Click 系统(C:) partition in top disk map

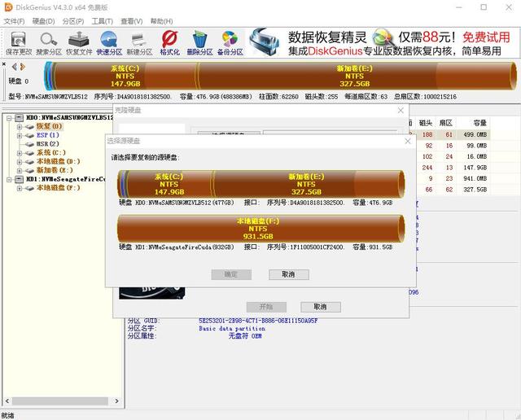click(125, 76)
